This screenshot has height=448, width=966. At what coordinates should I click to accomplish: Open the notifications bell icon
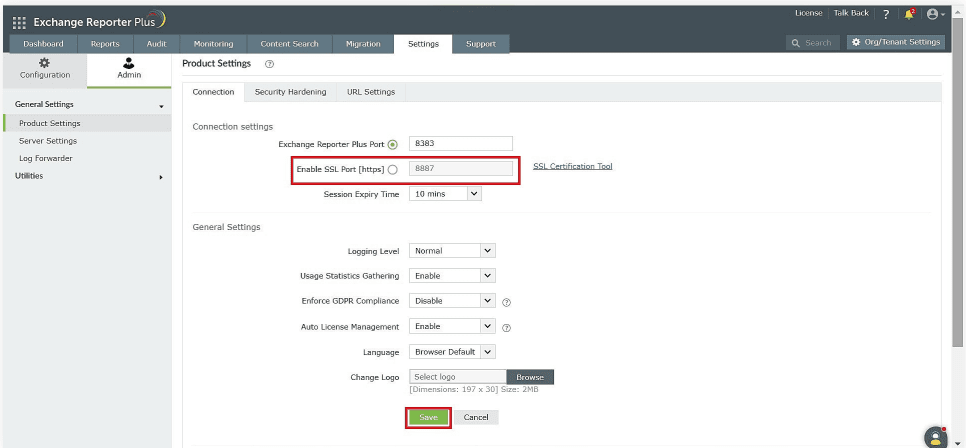tap(909, 14)
